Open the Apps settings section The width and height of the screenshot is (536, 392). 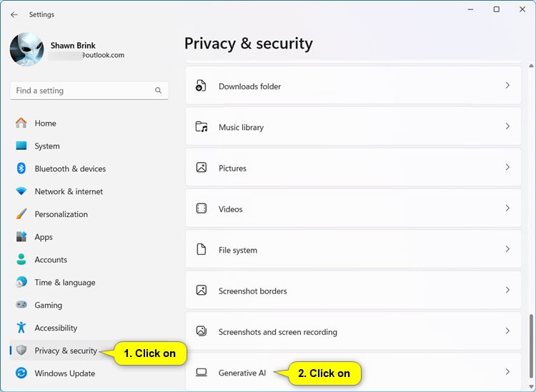click(44, 237)
